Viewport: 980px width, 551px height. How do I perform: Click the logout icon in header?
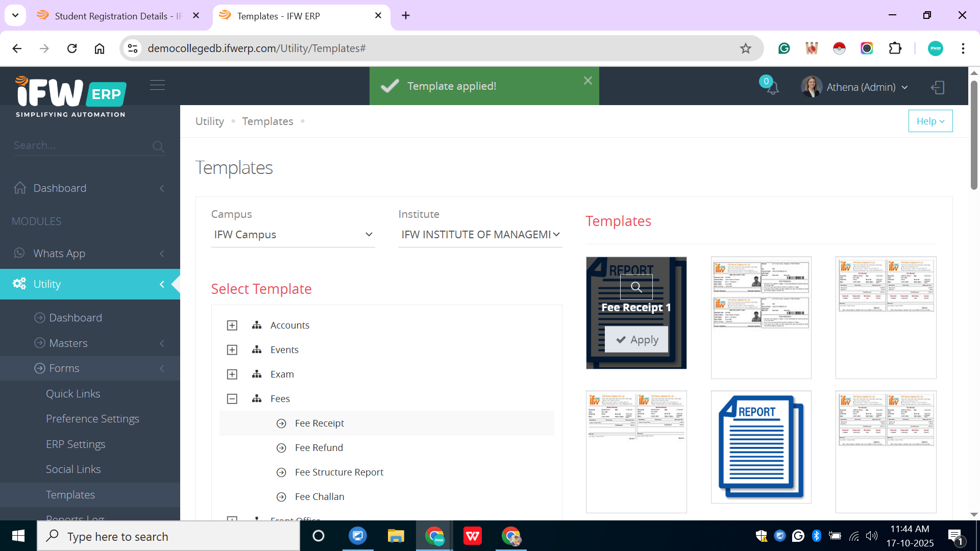(938, 87)
